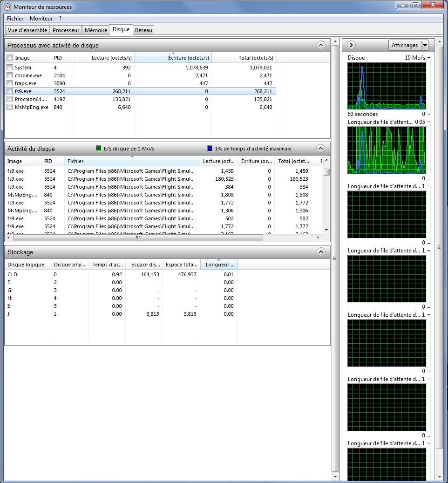
Task: Click the Resource Monitor title bar icon
Action: (x=8, y=7)
